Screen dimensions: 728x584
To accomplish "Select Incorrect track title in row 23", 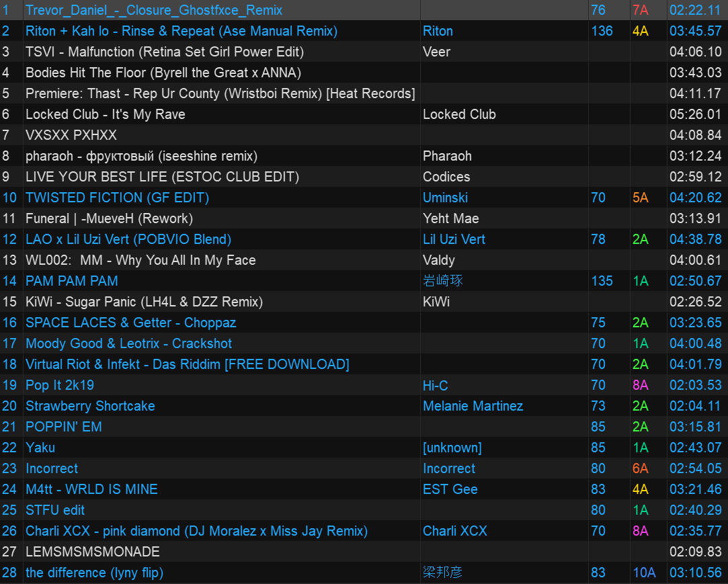I will [x=52, y=468].
